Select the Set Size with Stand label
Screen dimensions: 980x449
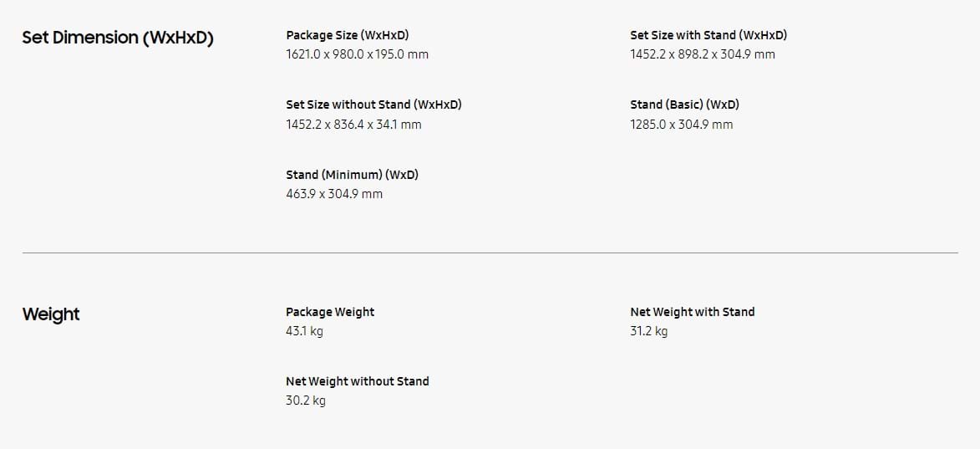point(708,35)
